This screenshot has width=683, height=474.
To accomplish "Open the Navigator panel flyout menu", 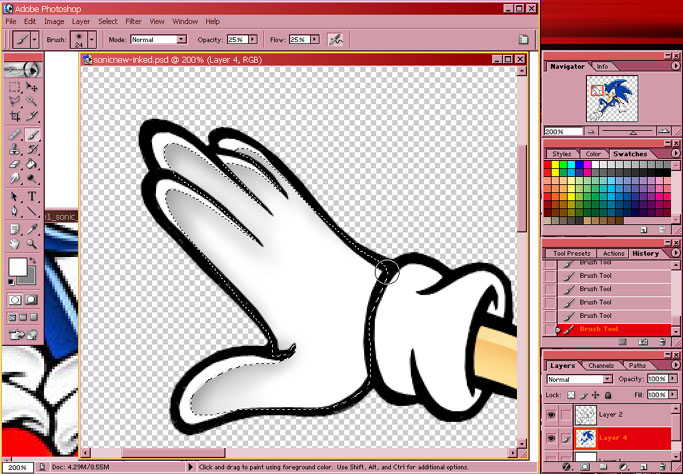I will pos(675,66).
